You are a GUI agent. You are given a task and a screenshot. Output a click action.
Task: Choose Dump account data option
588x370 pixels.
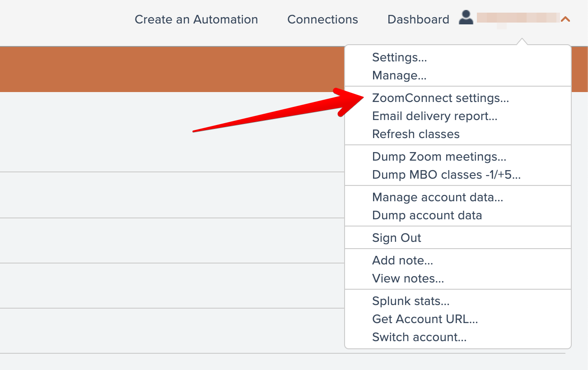(427, 215)
